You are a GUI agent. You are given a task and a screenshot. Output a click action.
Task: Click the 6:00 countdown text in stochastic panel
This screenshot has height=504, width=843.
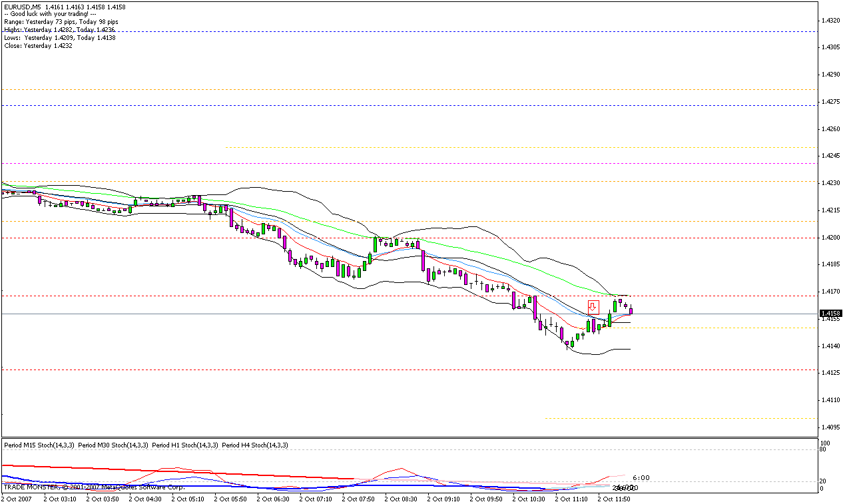coord(641,477)
